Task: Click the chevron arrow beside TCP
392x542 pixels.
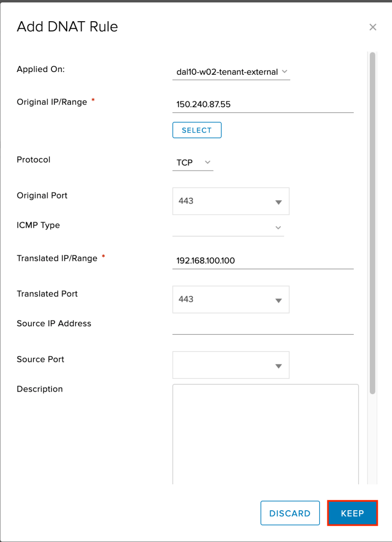Action: tap(207, 163)
